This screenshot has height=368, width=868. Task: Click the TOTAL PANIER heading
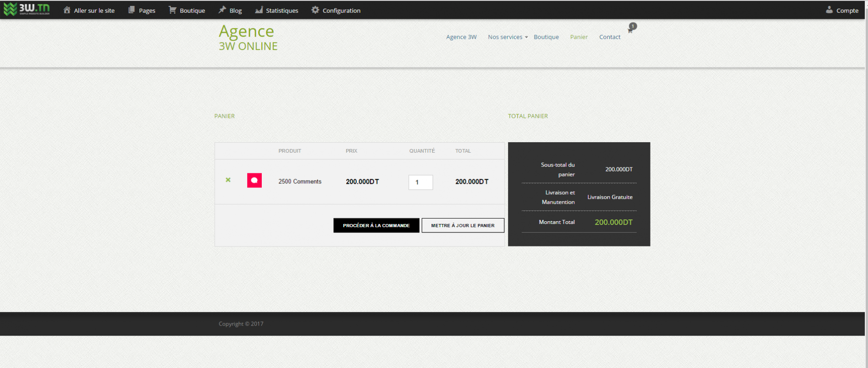point(528,116)
